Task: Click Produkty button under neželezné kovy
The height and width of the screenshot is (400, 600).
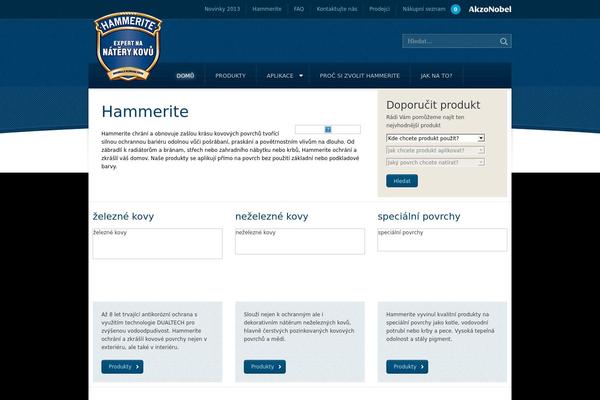Action: (265, 367)
